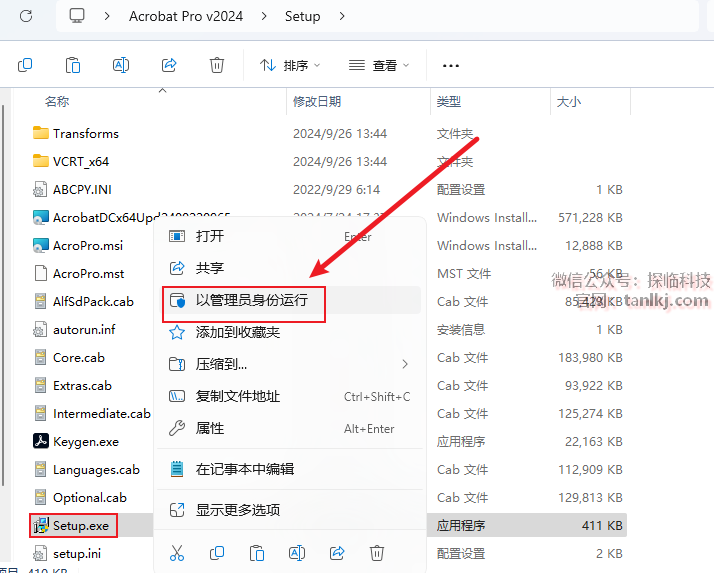Expand the chevron before Acrobat Pro v2024

pyautogui.click(x=107, y=16)
